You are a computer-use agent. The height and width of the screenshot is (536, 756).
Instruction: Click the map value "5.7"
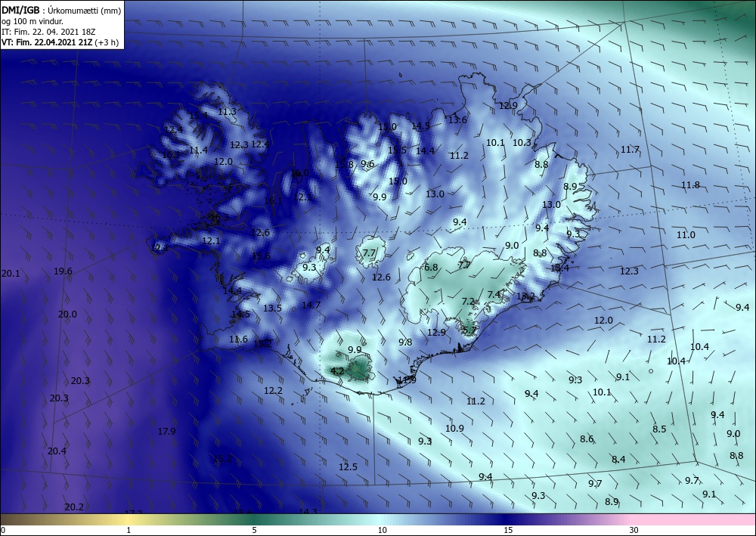(469, 330)
